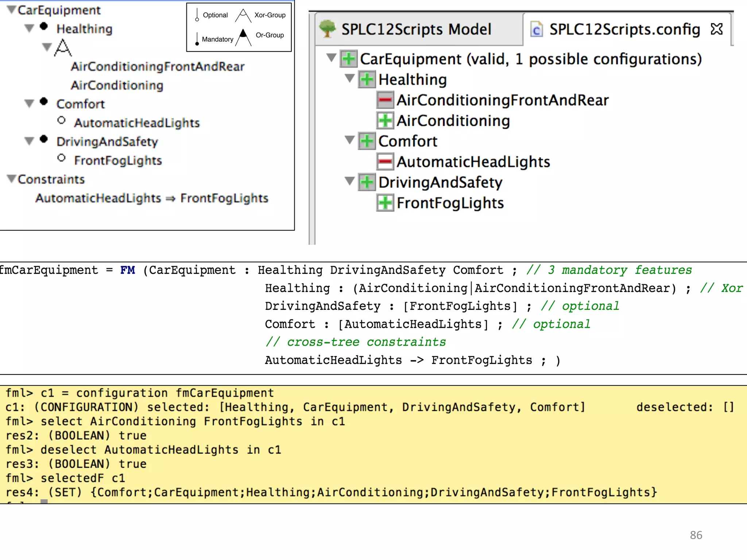The image size is (747, 560).
Task: Click 'fml> c1 = configuration fmCarEquipment' line
Action: click(x=140, y=393)
